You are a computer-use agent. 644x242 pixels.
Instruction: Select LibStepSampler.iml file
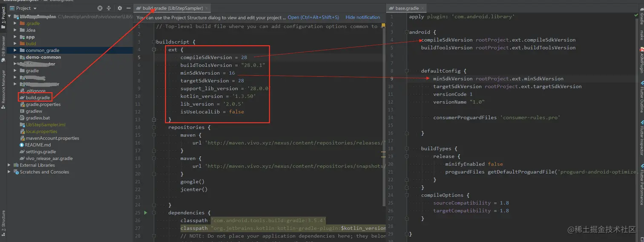(x=42, y=125)
